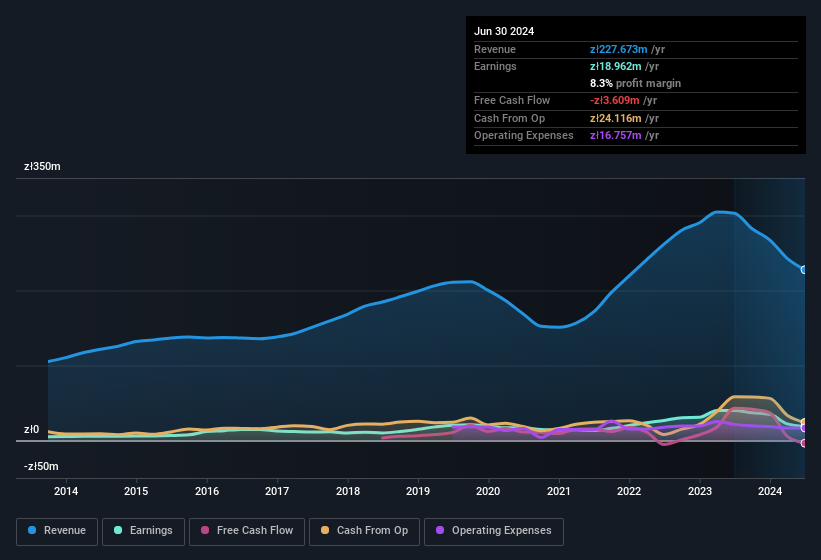
Task: Click the 2024 x-axis label
Action: point(770,491)
